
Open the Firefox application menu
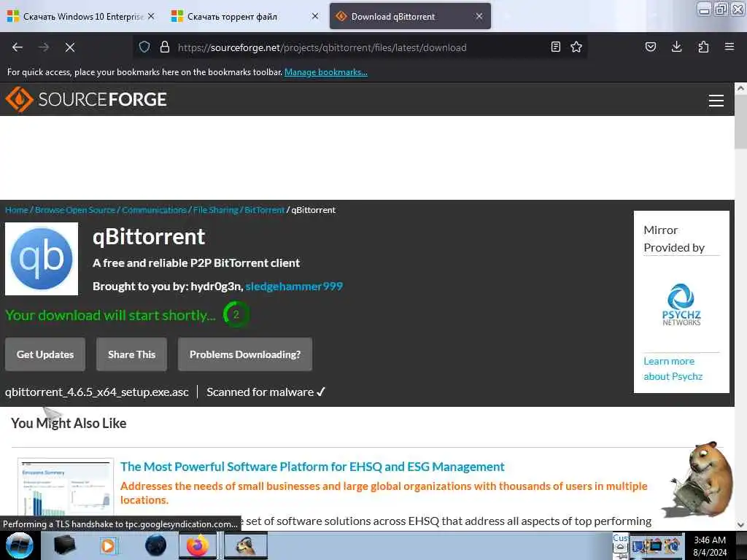[729, 47]
